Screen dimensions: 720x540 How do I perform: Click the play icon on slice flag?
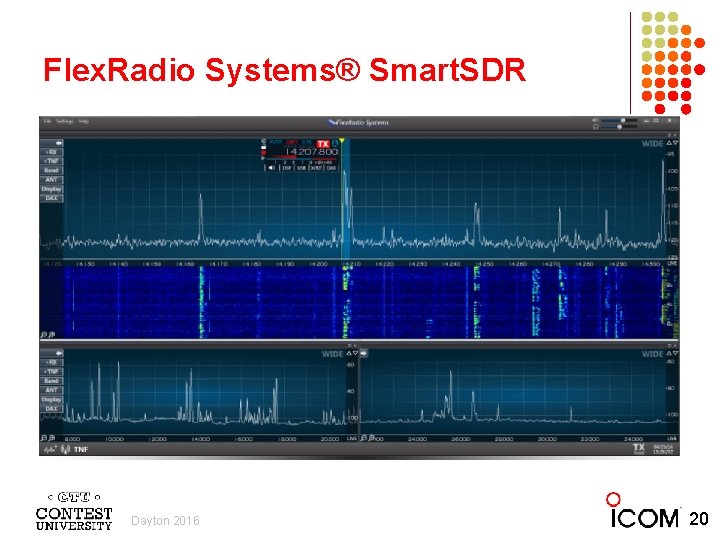tap(263, 158)
